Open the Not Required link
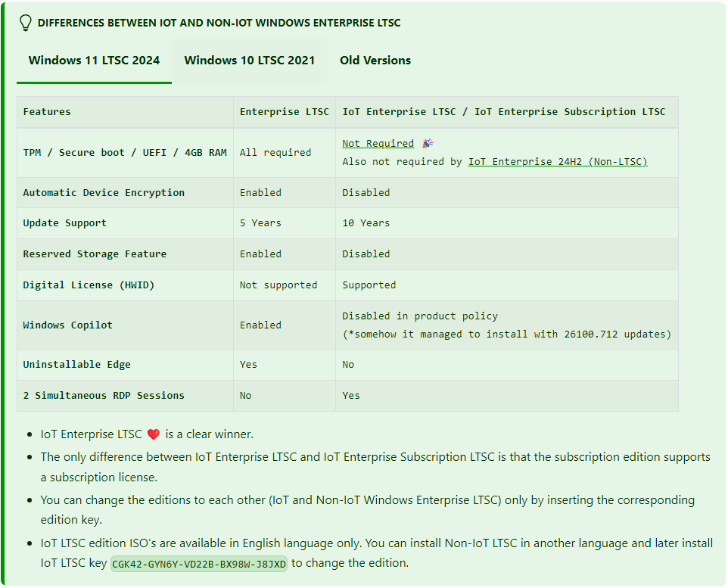 (378, 144)
